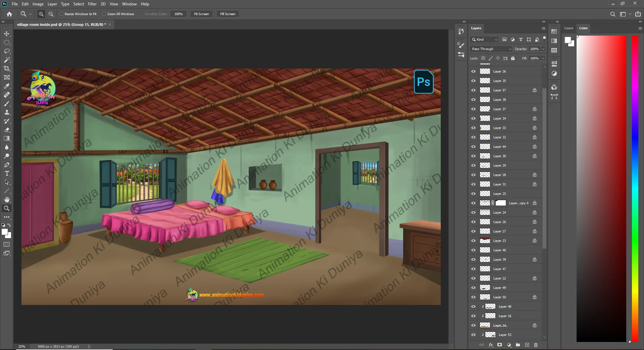The height and width of the screenshot is (350, 644).
Task: Enable Resize Windows to Fit checkbox
Action: tap(61, 14)
